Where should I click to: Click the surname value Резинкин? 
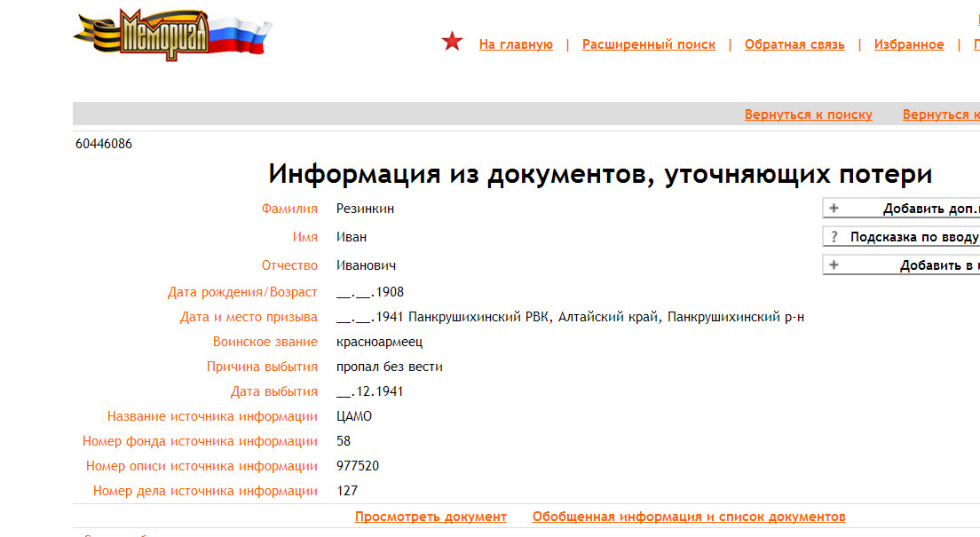365,209
